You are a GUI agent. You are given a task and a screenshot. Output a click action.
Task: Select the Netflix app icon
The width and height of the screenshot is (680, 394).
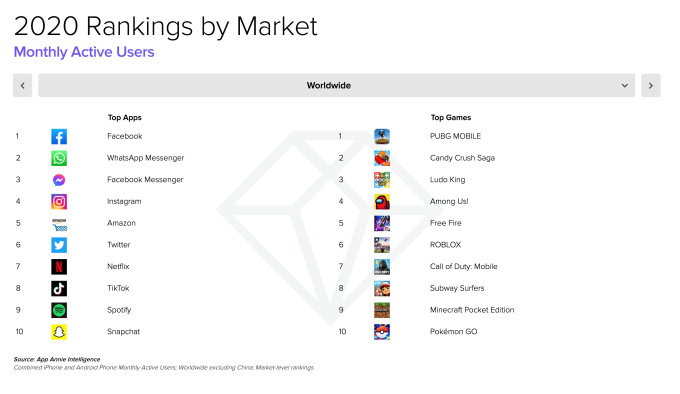pos(59,267)
